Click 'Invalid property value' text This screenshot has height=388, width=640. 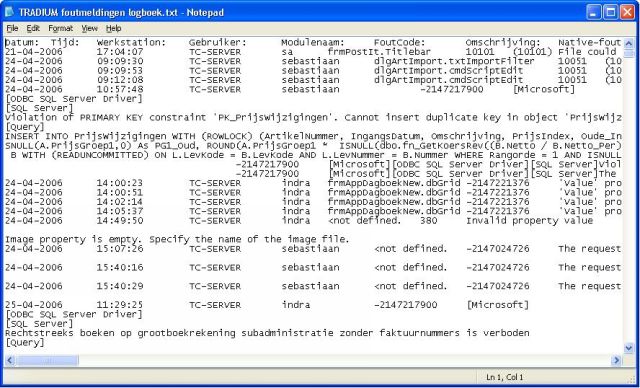(529, 221)
